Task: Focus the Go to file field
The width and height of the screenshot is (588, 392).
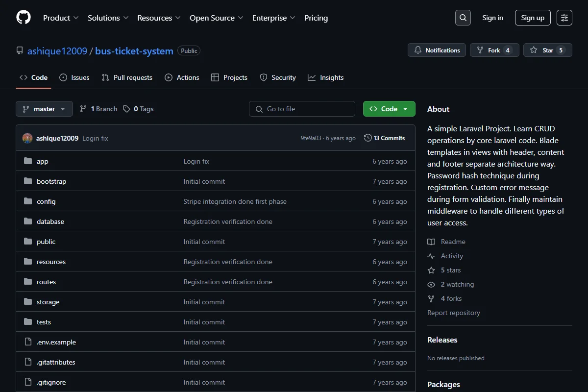Action: pos(302,109)
